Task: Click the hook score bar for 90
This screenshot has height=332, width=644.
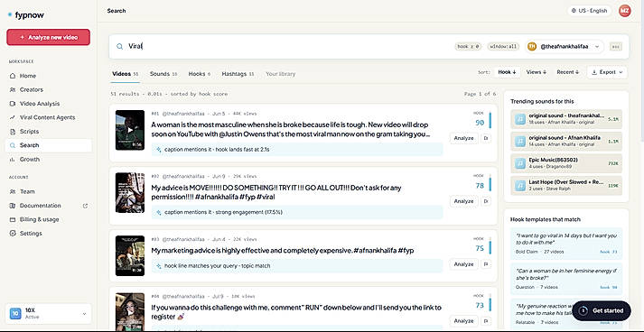Action: (490, 120)
